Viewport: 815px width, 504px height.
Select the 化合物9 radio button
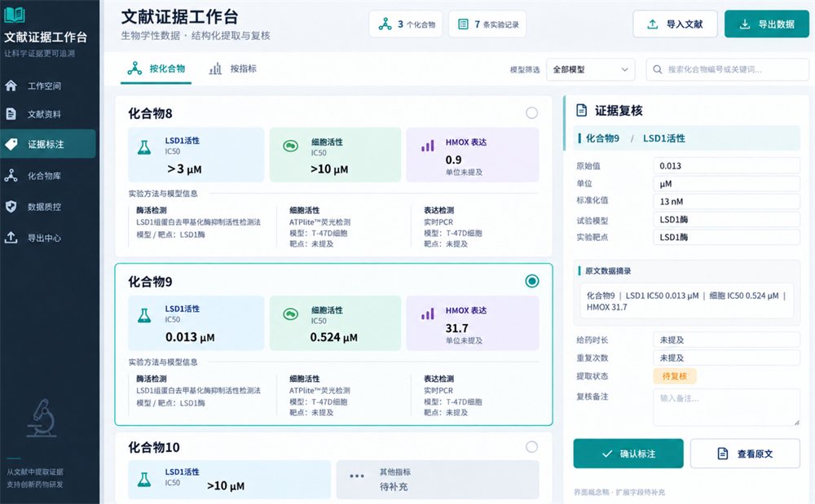click(531, 282)
